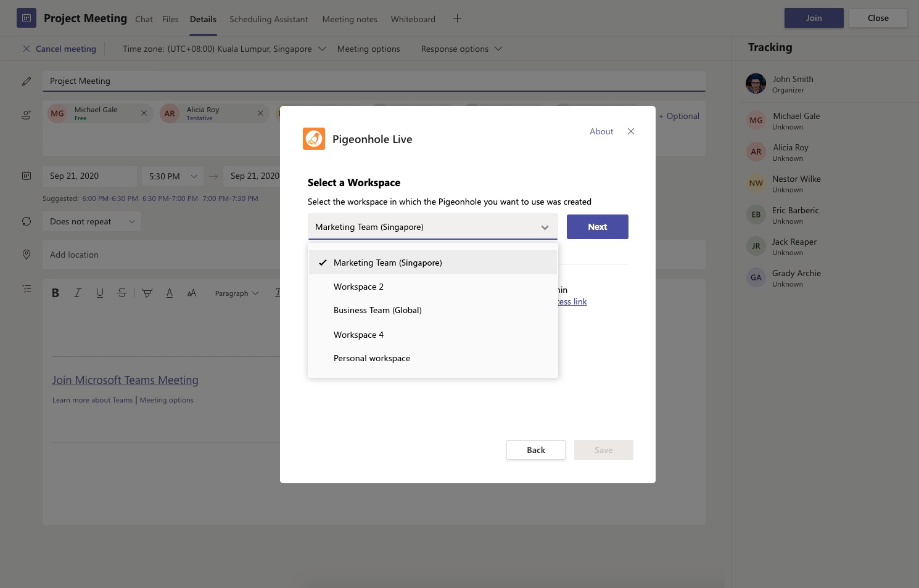Click the description list icon
Image resolution: width=919 pixels, height=588 pixels.
[27, 288]
